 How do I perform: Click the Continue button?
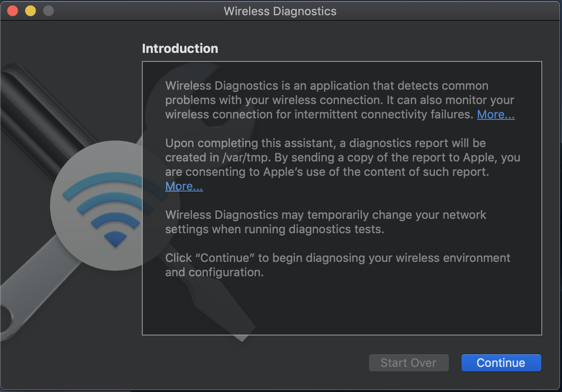(501, 363)
